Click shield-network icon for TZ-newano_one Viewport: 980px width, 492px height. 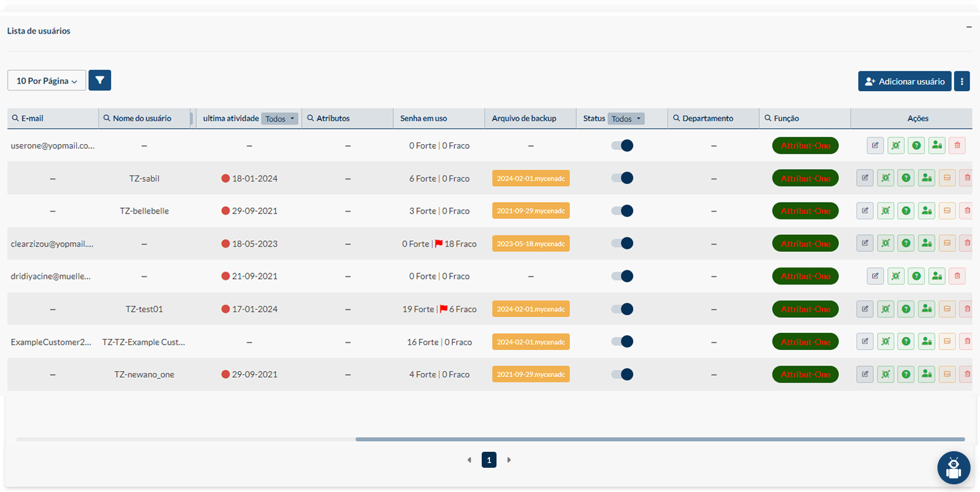[885, 374]
